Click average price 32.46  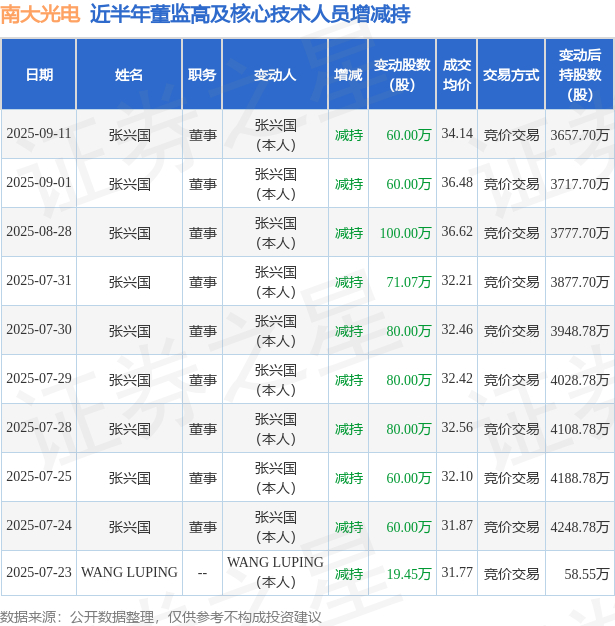click(457, 329)
